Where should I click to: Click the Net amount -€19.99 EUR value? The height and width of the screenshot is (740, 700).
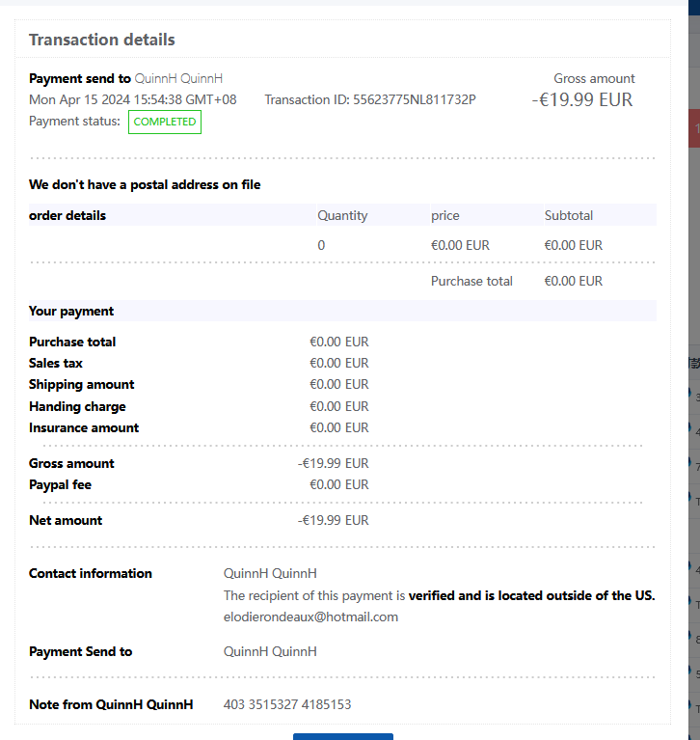point(334,520)
